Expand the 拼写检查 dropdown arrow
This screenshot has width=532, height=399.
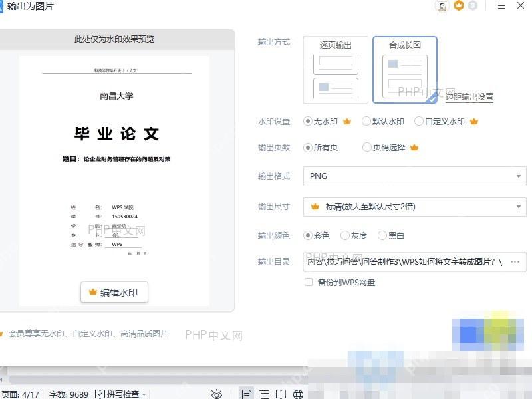coord(144,394)
